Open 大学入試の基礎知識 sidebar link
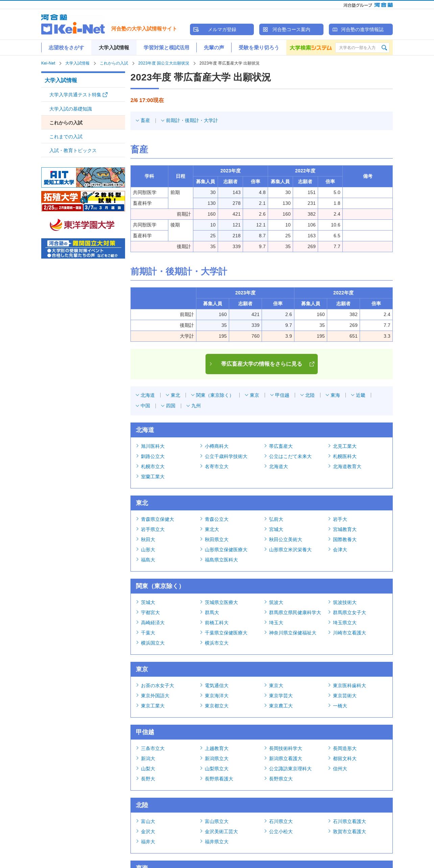This screenshot has height=868, width=434. click(x=83, y=109)
